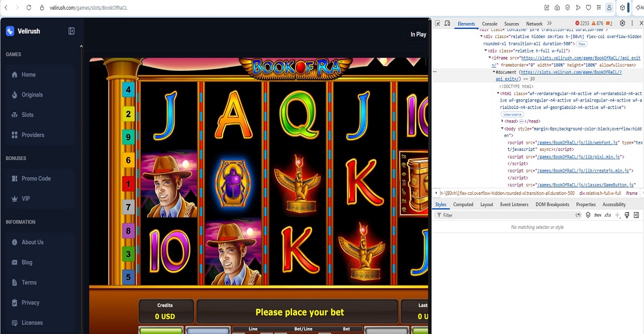Select payline 9 indicator
This screenshot has width=644, height=334.
[x=128, y=137]
